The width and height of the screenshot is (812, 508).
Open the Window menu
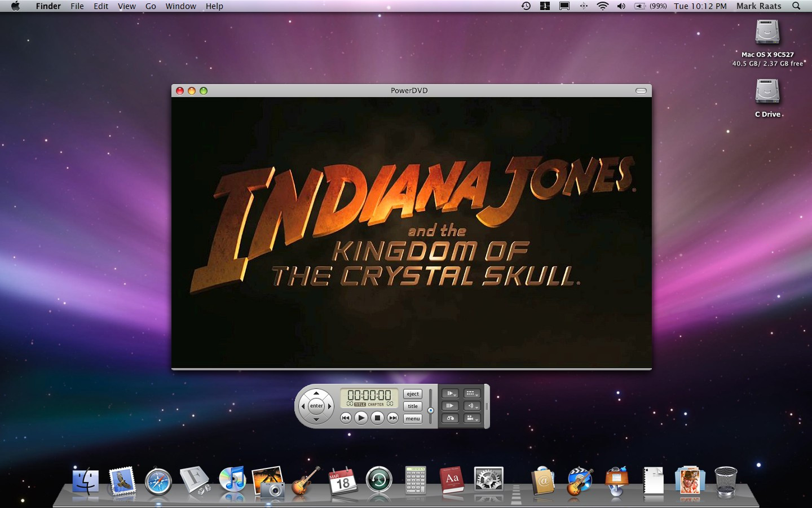pos(181,6)
